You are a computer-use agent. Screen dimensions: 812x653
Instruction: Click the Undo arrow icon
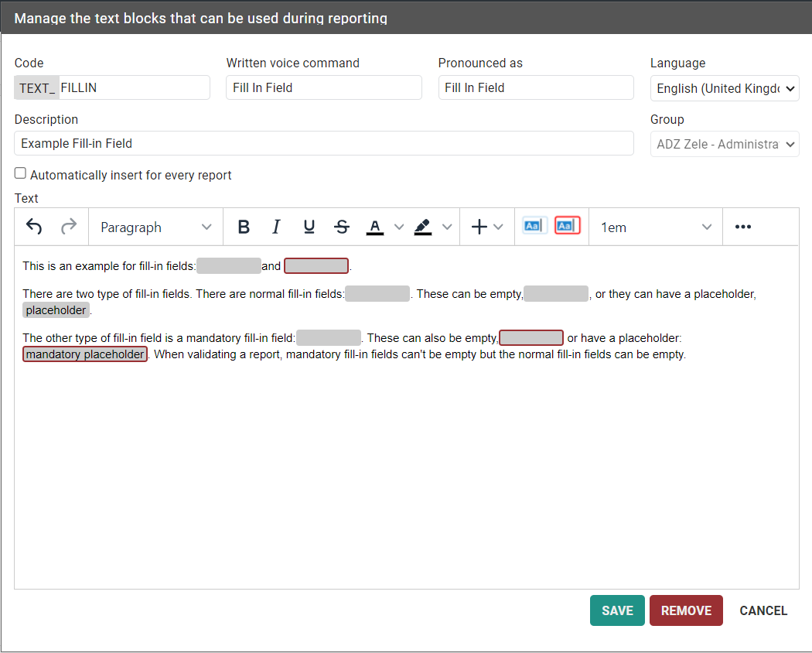tap(34, 227)
